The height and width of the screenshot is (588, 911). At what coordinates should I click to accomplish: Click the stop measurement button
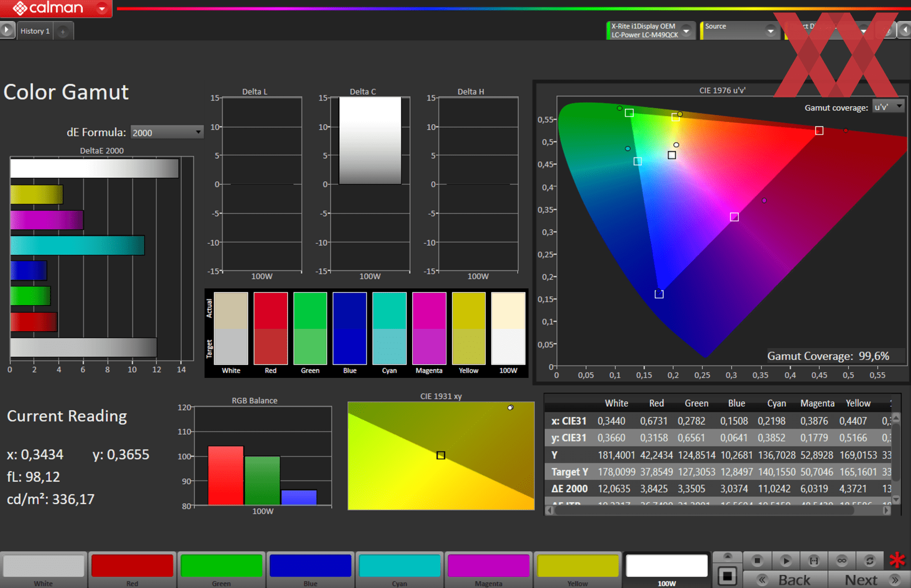tap(757, 560)
